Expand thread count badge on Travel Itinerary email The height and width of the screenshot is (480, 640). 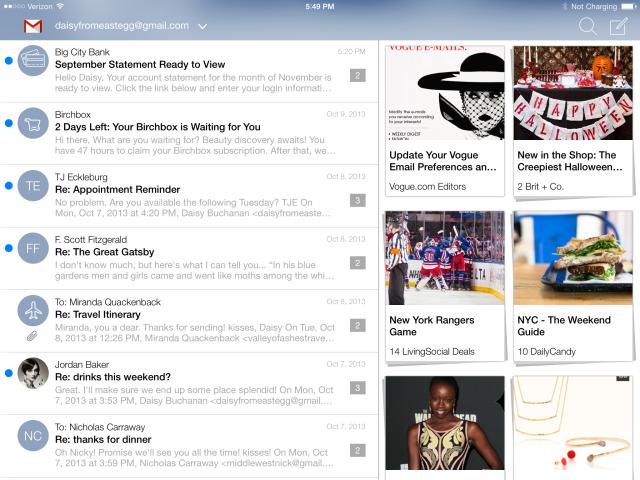358,326
